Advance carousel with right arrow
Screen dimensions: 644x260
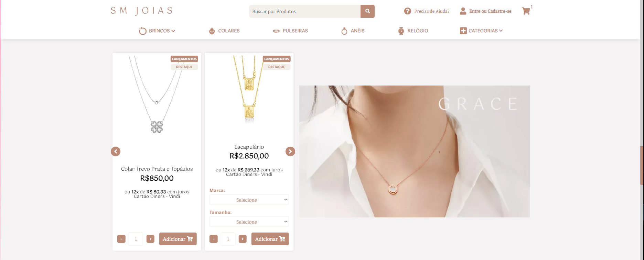pos(290,151)
